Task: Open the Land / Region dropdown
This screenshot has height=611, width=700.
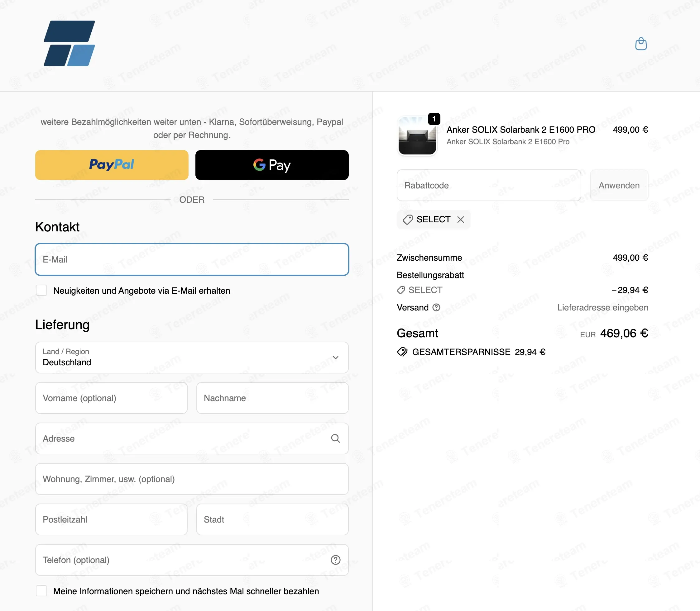Action: tap(192, 357)
